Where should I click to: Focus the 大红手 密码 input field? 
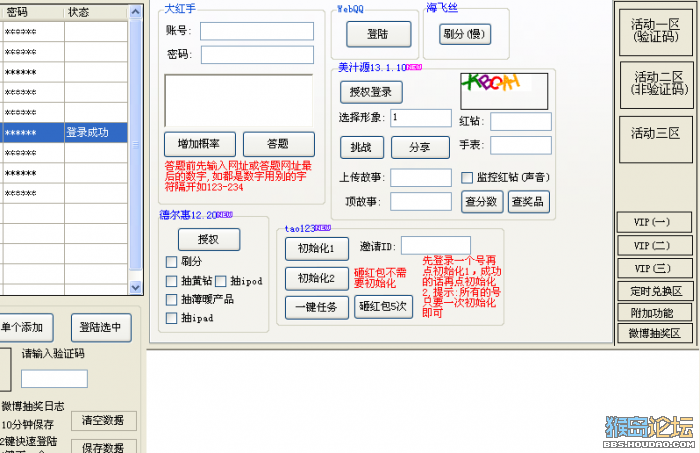coord(257,55)
